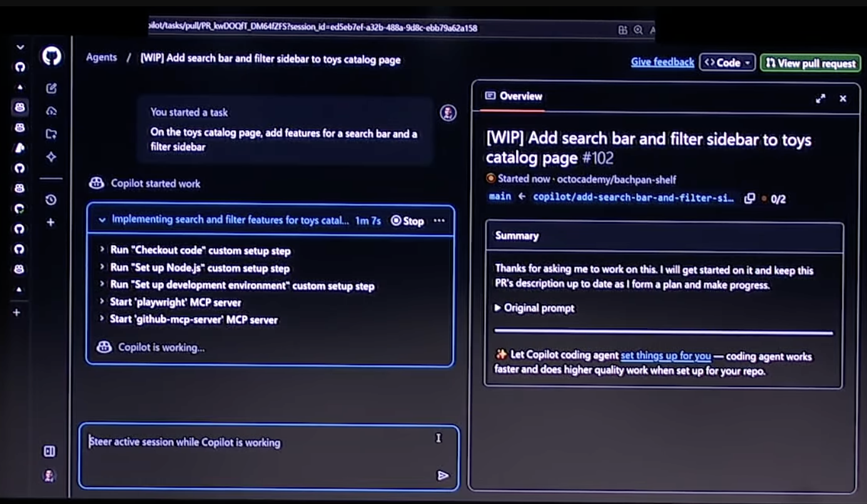867x504 pixels.
Task: Expand the Original prompt disclosure triangle
Action: pos(498,308)
